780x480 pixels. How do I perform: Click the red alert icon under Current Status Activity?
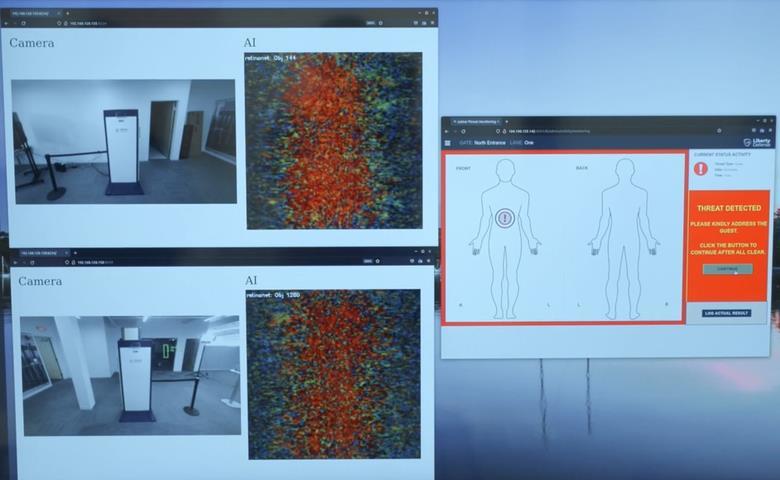click(701, 169)
